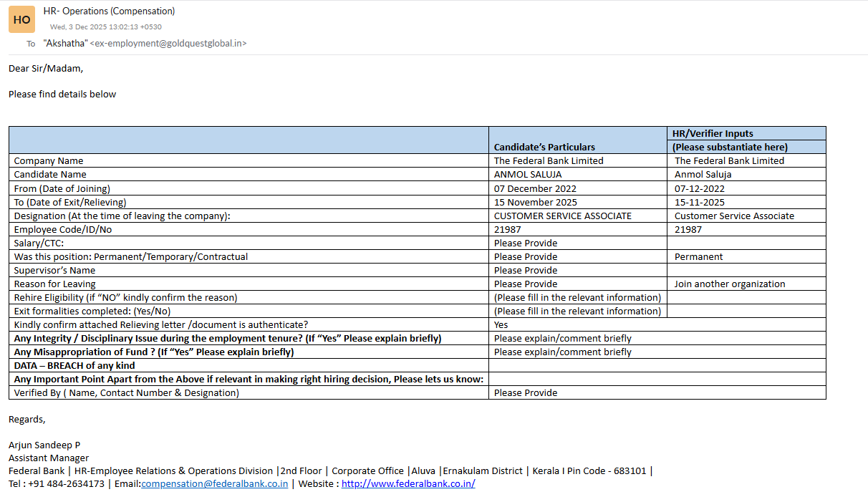Click the HO sender avatar
The height and width of the screenshot is (502, 868).
tap(21, 20)
